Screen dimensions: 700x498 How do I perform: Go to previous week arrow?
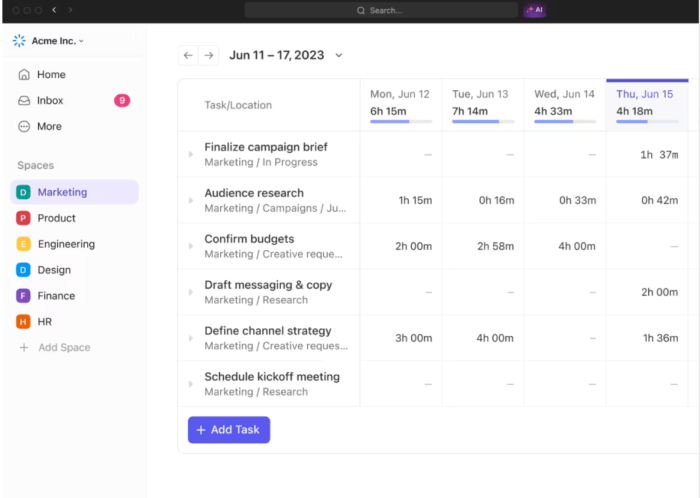[188, 56]
